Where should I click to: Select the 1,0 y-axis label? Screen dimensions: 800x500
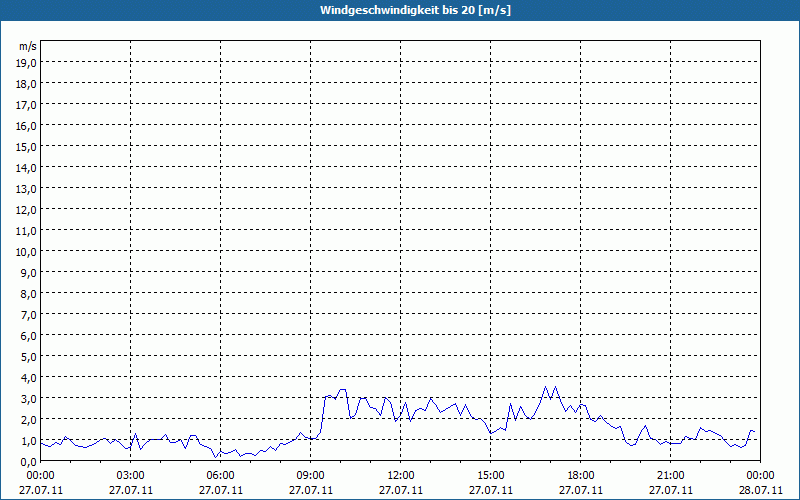28,441
